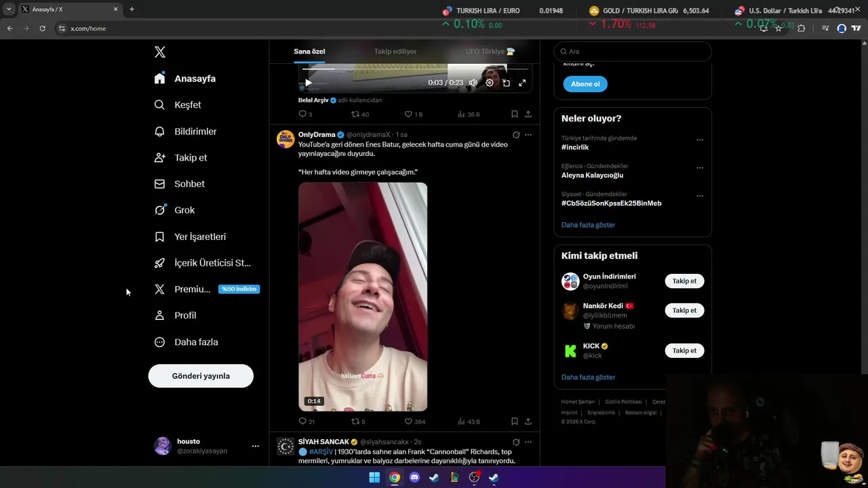Click the X logo in the sidebar
The height and width of the screenshot is (488, 868).
[x=160, y=52]
